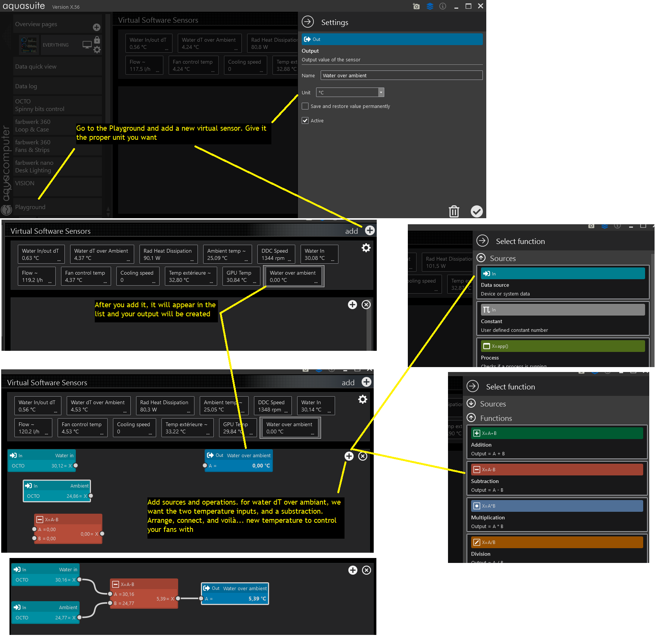The image size is (661, 644).
Task: Click Water in node showing 30,12
Action: tap(42, 460)
